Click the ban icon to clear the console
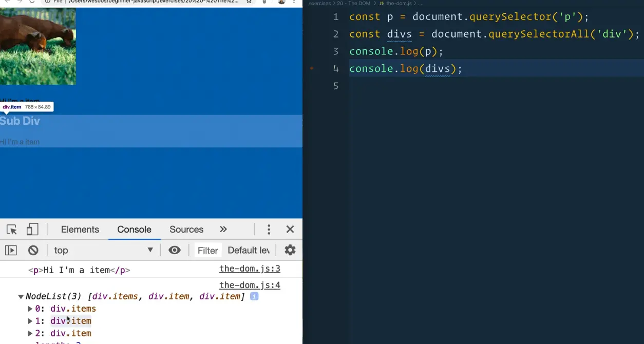Viewport: 644px width, 344px height. [33, 250]
